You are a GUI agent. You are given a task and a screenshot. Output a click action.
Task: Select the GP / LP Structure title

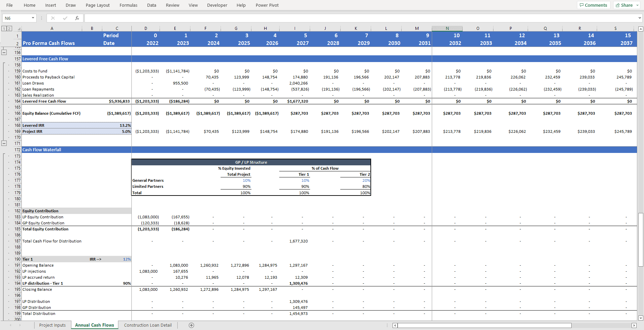click(x=251, y=162)
